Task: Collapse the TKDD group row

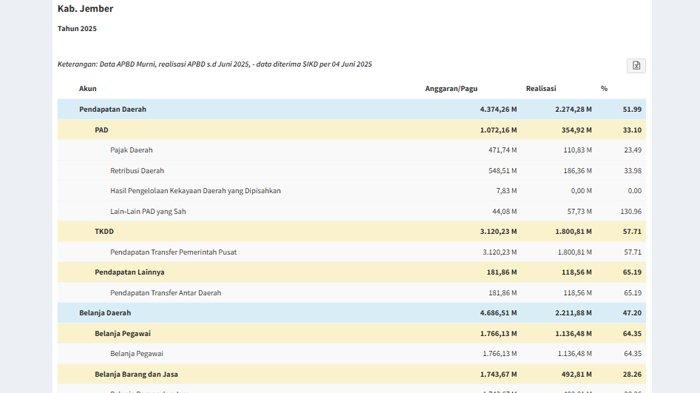Action: coord(351,231)
